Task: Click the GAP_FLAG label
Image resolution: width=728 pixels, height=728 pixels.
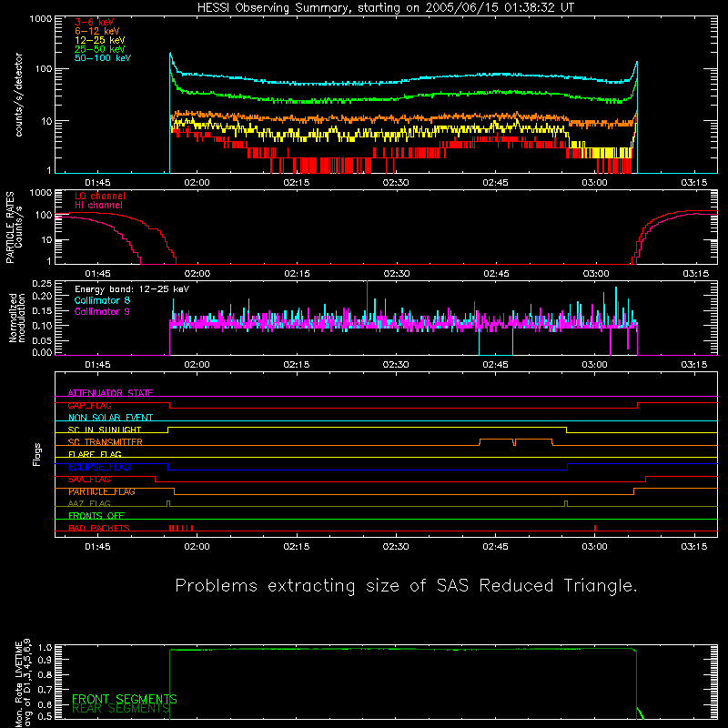Action: click(89, 405)
